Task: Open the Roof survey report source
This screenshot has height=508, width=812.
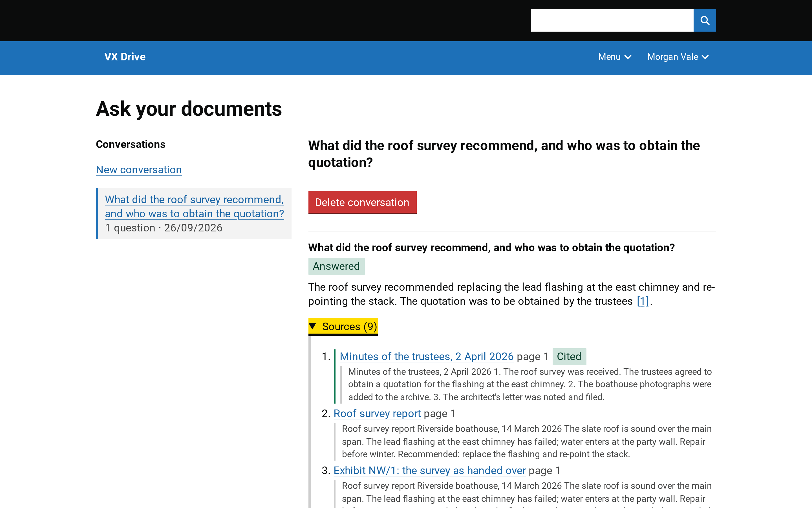Action: click(x=377, y=413)
